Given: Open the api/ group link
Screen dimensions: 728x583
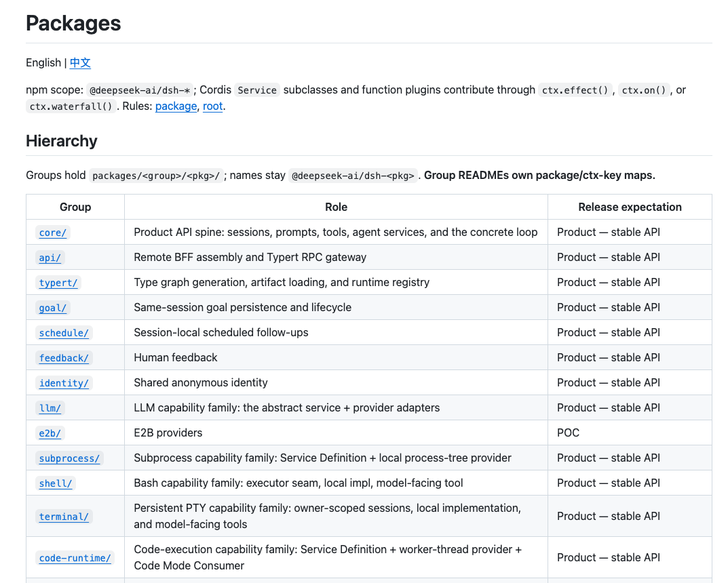Looking at the screenshot, I should pos(50,258).
